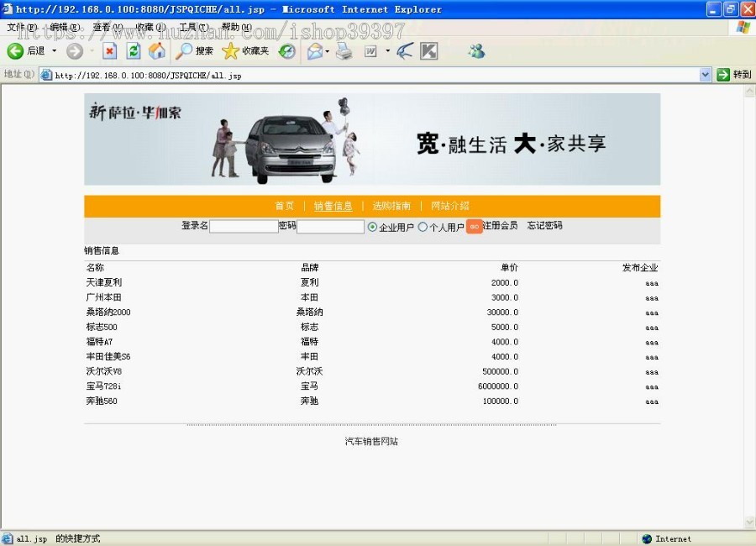
Task: Open the 帮助 (Help) menu
Action: click(237, 27)
